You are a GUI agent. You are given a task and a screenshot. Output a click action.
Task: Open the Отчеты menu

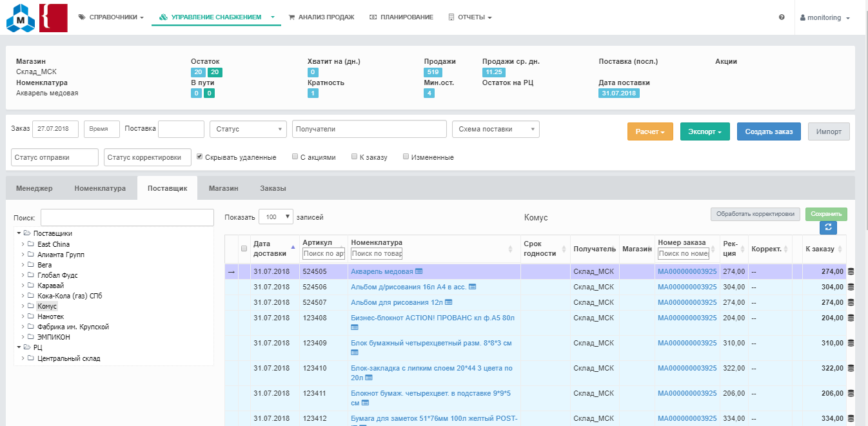(x=470, y=17)
